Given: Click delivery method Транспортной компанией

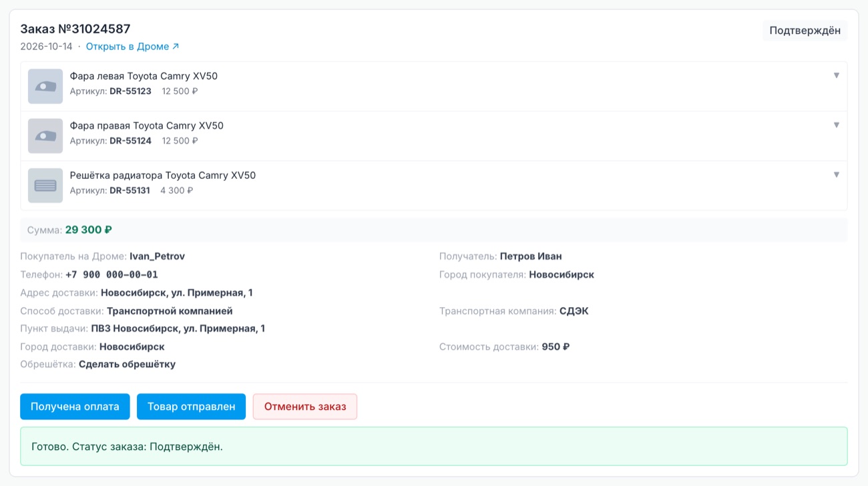Looking at the screenshot, I should click(x=170, y=311).
